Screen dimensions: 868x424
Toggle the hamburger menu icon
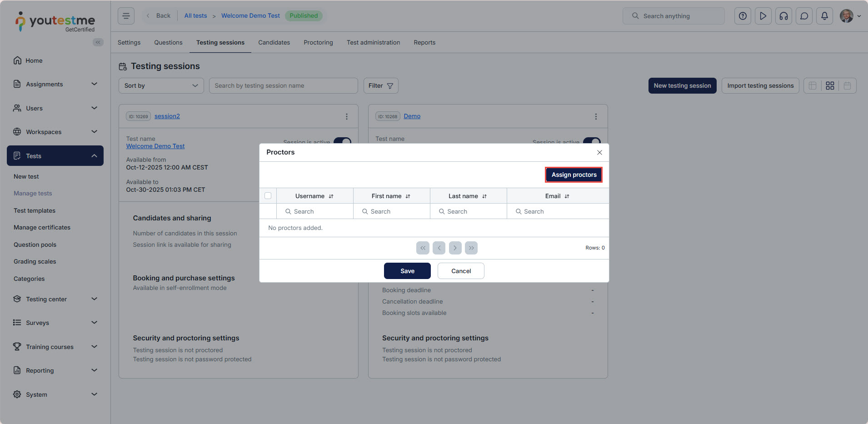[x=126, y=16]
